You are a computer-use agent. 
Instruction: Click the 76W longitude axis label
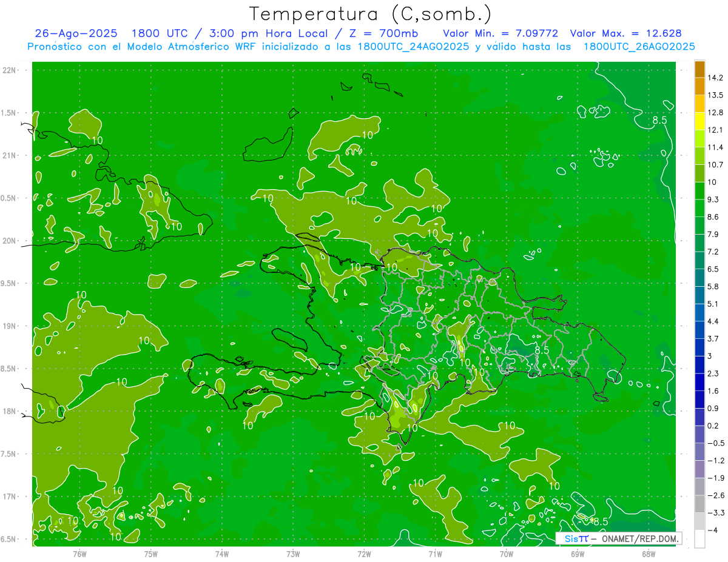pos(79,554)
